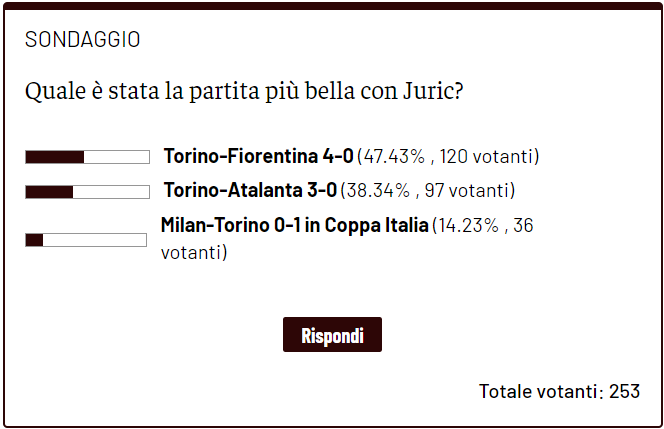
Task: Click the empty white part of Torino-Atalanta bar
Action: coord(110,191)
